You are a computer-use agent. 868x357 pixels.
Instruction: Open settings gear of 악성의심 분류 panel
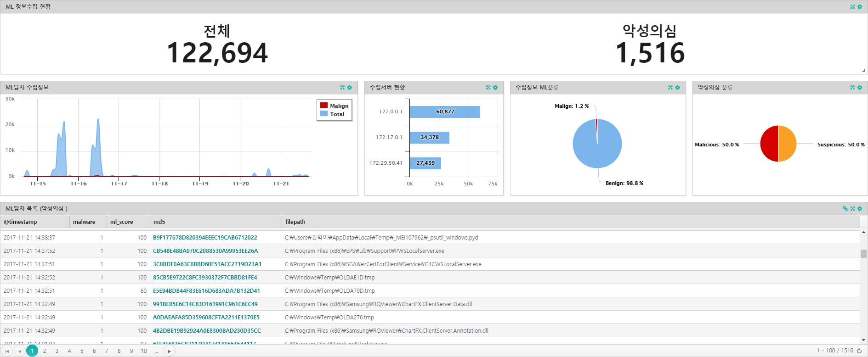(x=860, y=88)
